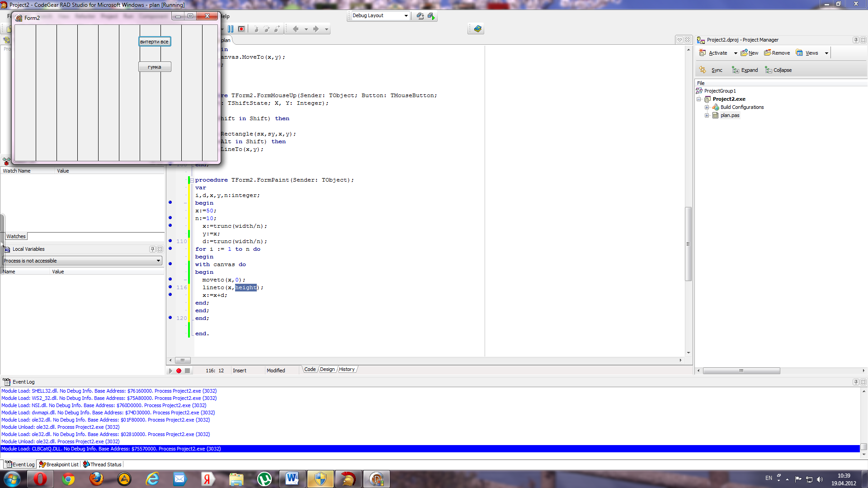Pause the running program
This screenshot has width=868, height=488.
pyautogui.click(x=231, y=29)
